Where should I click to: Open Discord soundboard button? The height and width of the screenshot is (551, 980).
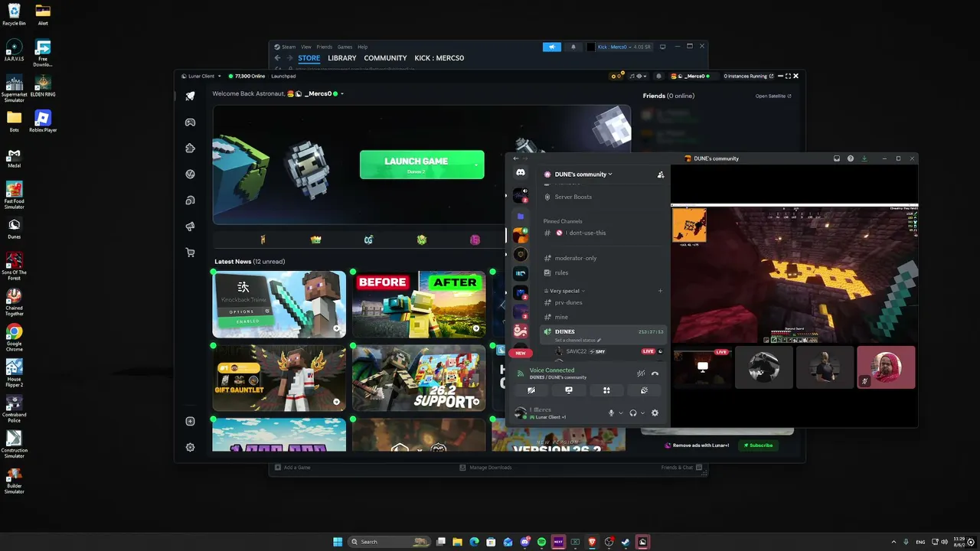644,390
